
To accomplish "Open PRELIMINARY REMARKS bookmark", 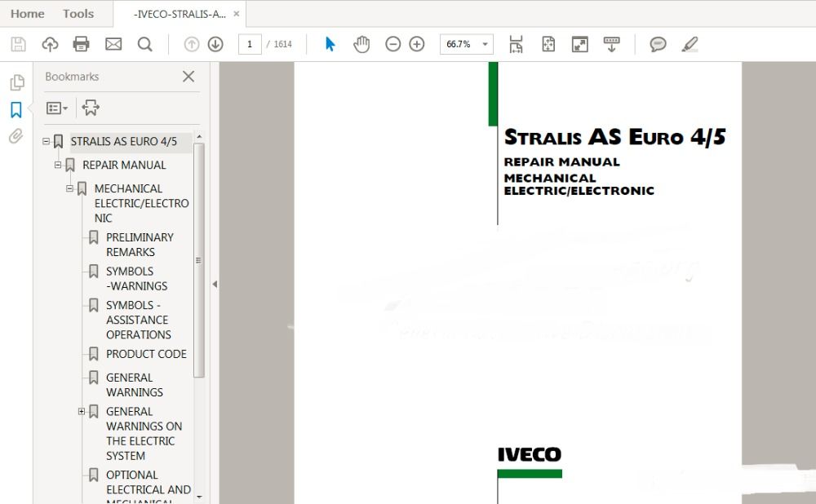I will point(140,245).
